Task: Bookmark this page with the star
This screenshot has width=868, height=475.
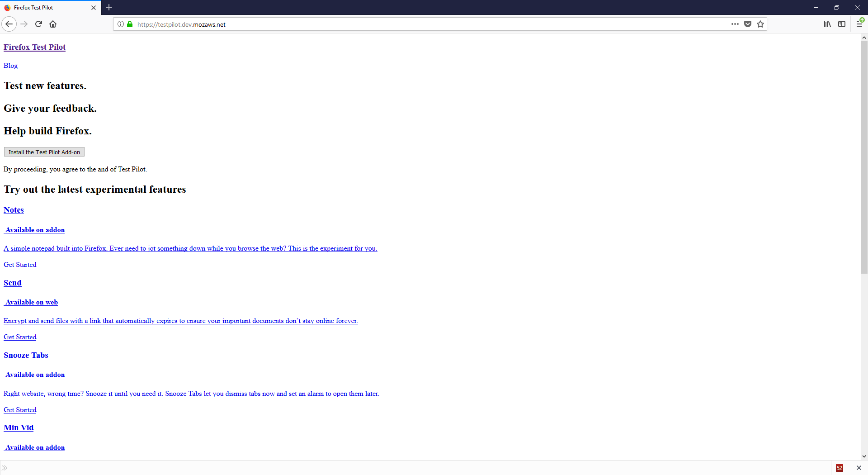Action: click(x=760, y=24)
